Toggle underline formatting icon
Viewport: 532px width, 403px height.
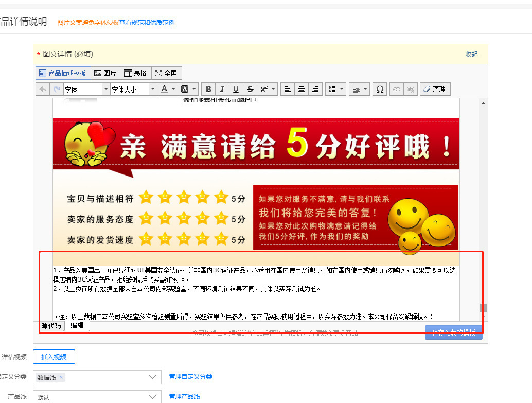click(236, 89)
